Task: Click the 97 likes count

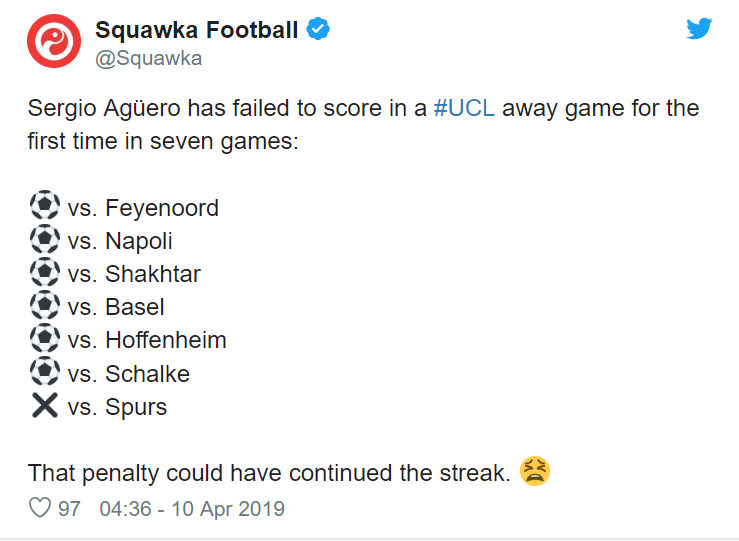Action: (x=69, y=509)
